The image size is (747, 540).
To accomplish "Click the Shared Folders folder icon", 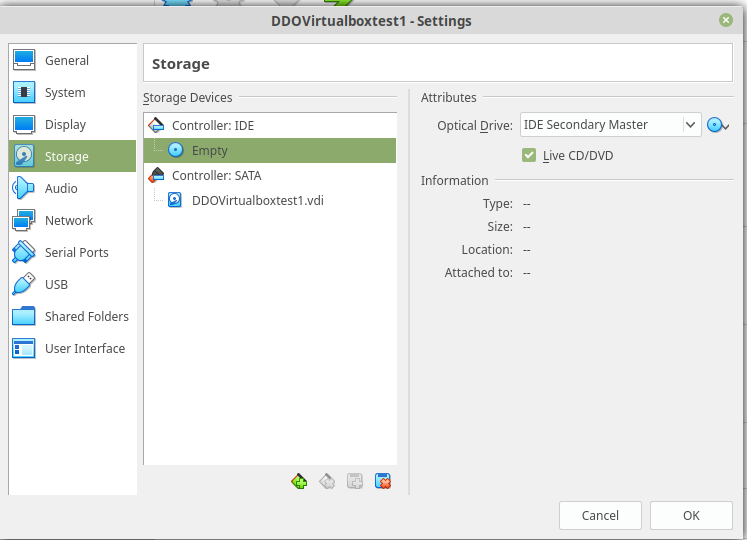I will click(24, 316).
